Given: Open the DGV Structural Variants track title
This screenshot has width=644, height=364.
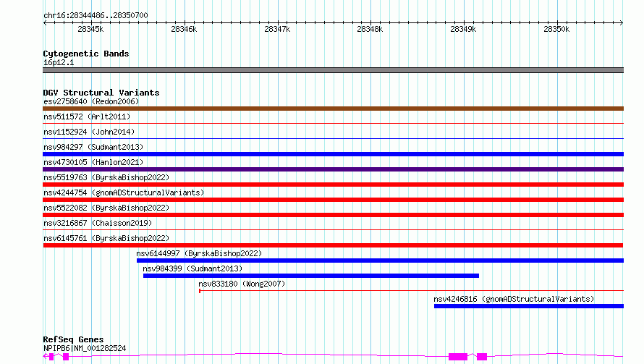Looking at the screenshot, I should tap(101, 93).
